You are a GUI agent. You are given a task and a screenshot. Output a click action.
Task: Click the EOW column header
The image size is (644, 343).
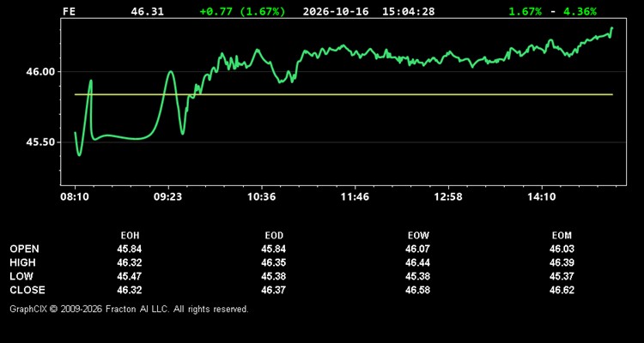[418, 236]
